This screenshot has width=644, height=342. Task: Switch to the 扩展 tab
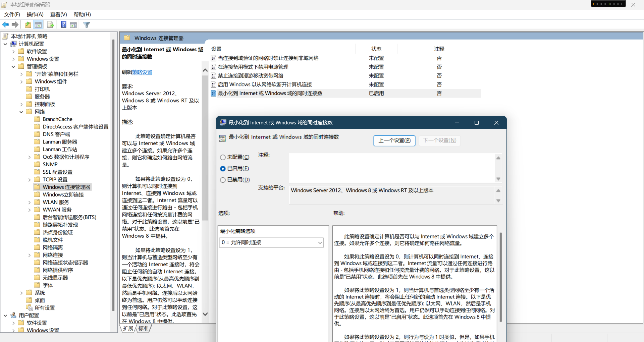[128, 328]
